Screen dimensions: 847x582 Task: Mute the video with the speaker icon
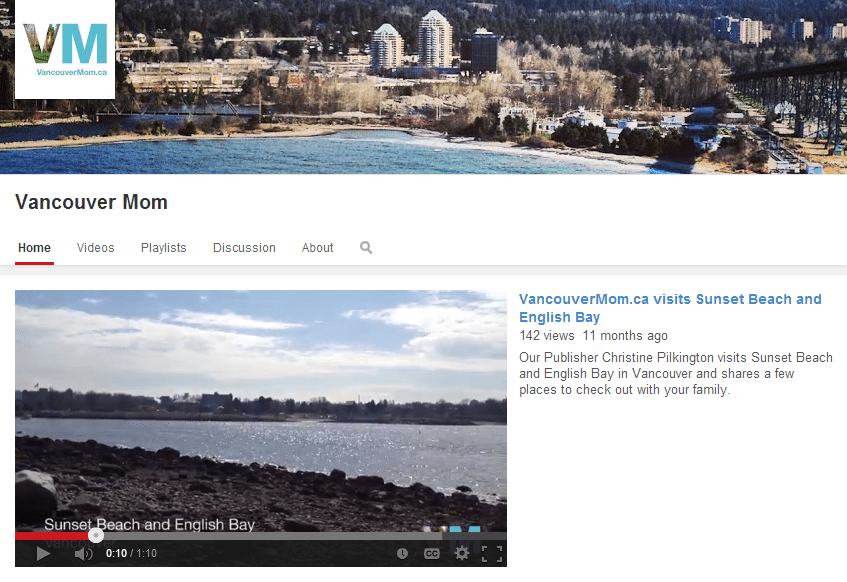click(x=83, y=553)
